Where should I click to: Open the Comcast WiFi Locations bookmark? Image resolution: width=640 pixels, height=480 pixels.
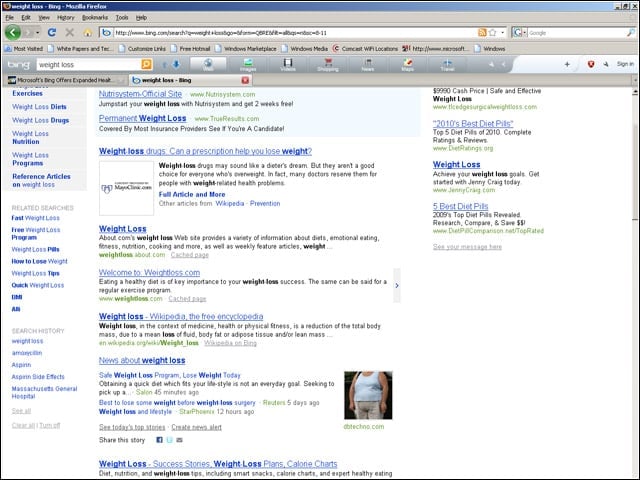[365, 49]
